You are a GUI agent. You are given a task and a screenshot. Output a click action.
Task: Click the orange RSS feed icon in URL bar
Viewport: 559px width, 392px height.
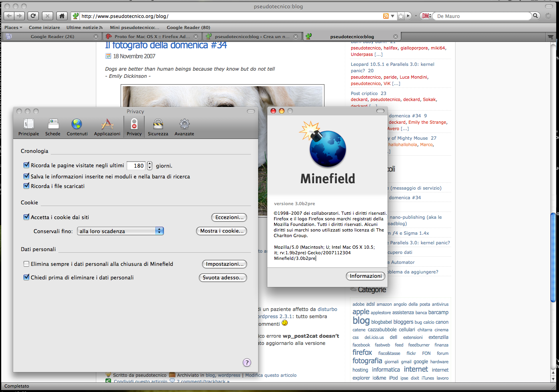pos(386,16)
